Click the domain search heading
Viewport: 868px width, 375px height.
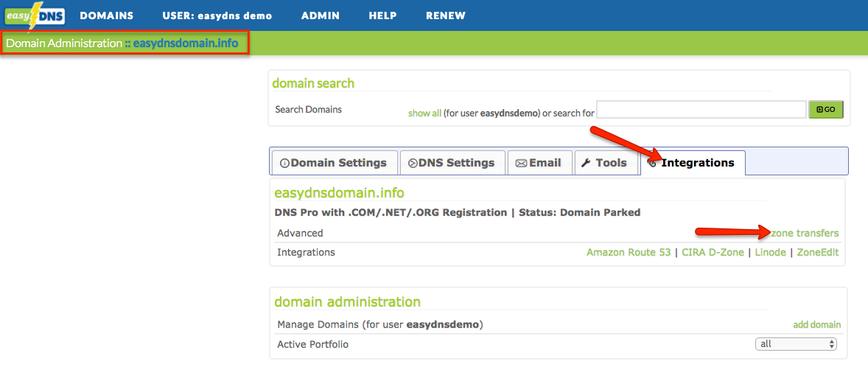pos(313,83)
